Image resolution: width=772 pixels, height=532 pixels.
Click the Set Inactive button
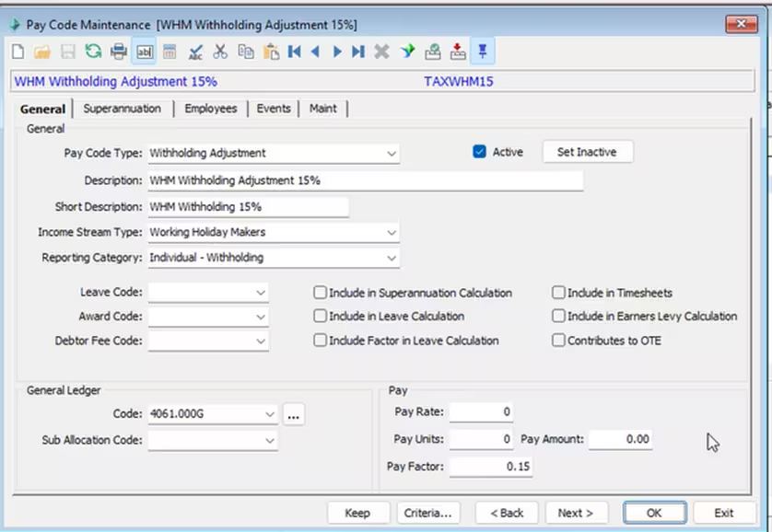coord(588,152)
